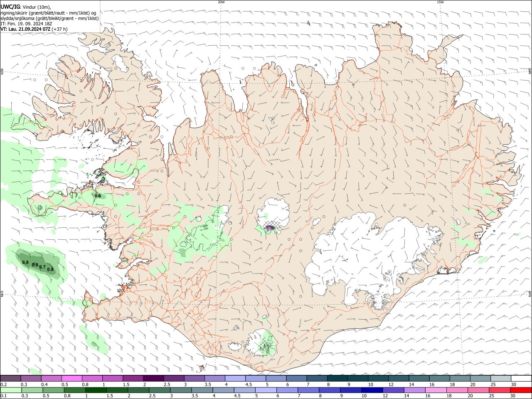
Task: Click the '18' label under the snow scale
Action: pos(452,384)
